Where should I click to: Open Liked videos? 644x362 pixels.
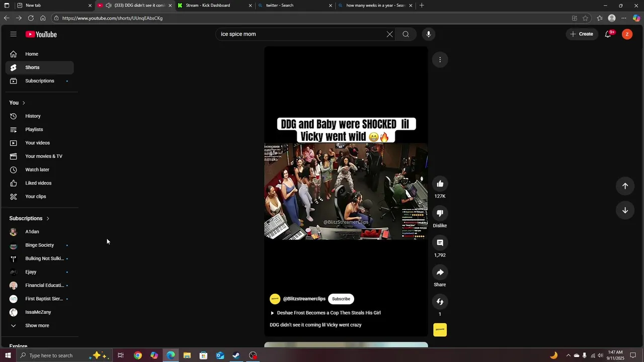(x=39, y=183)
